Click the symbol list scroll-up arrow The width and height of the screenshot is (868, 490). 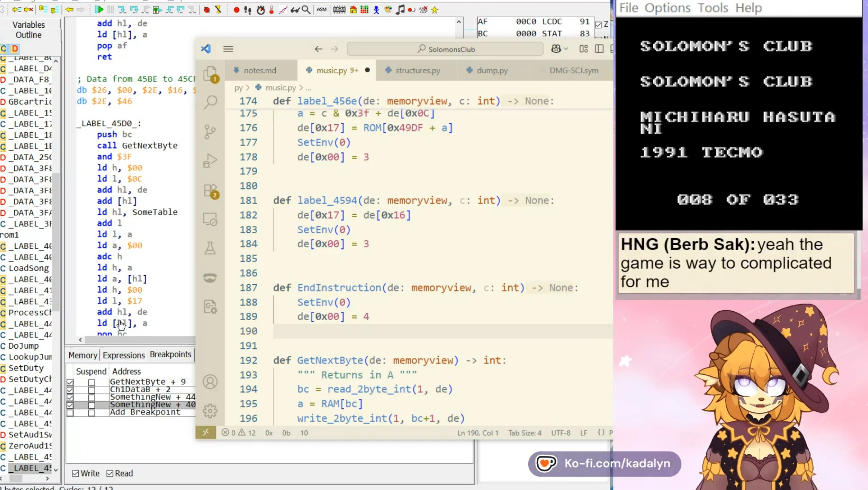pos(56,61)
